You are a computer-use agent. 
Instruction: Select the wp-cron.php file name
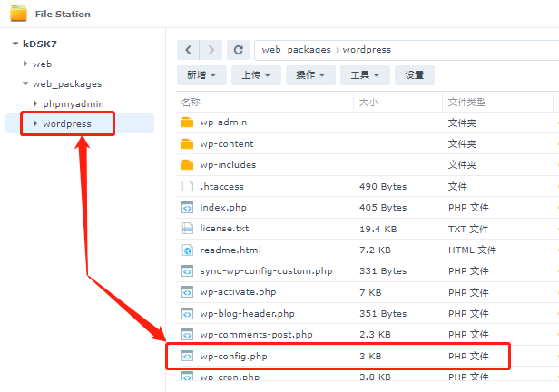click(230, 377)
